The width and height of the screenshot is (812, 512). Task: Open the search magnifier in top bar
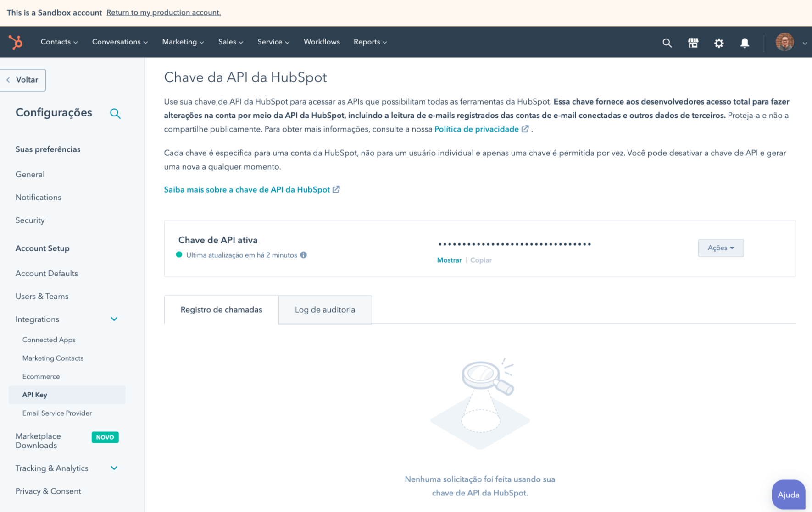coord(667,43)
